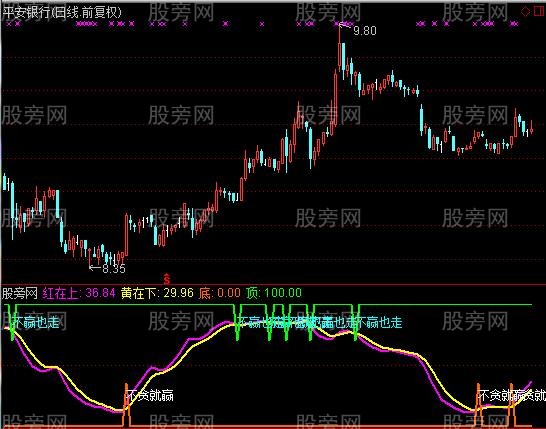Select the 底: 0.00 indicator value
This screenshot has width=546, height=429.
pyautogui.click(x=220, y=293)
